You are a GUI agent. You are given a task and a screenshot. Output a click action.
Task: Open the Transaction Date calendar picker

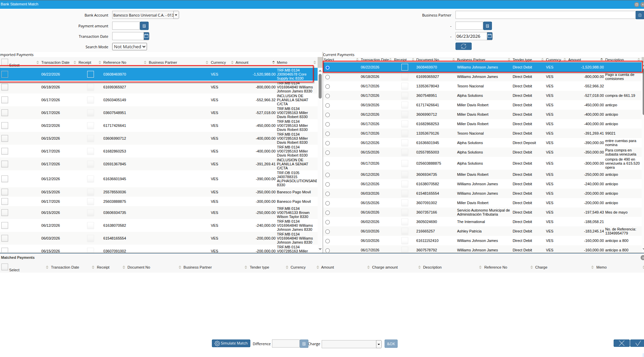[146, 36]
